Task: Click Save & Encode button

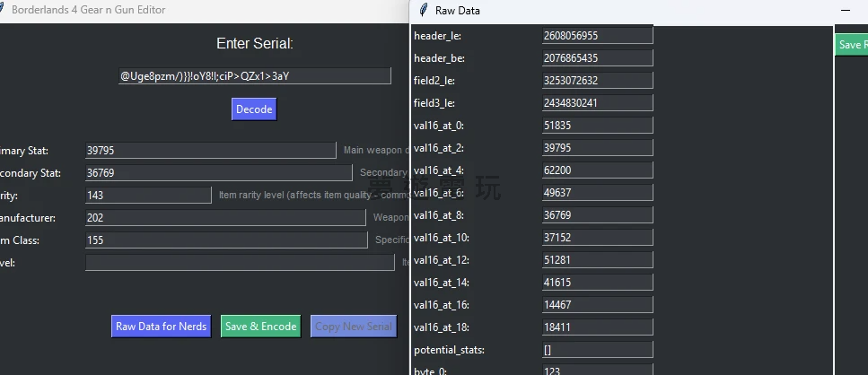Action: 260,327
